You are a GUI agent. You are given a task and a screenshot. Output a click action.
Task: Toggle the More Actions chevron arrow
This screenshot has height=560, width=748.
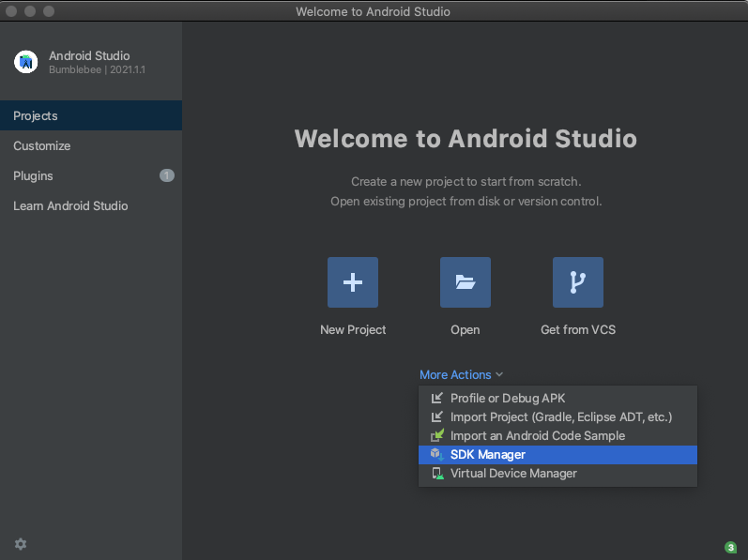pyautogui.click(x=499, y=374)
